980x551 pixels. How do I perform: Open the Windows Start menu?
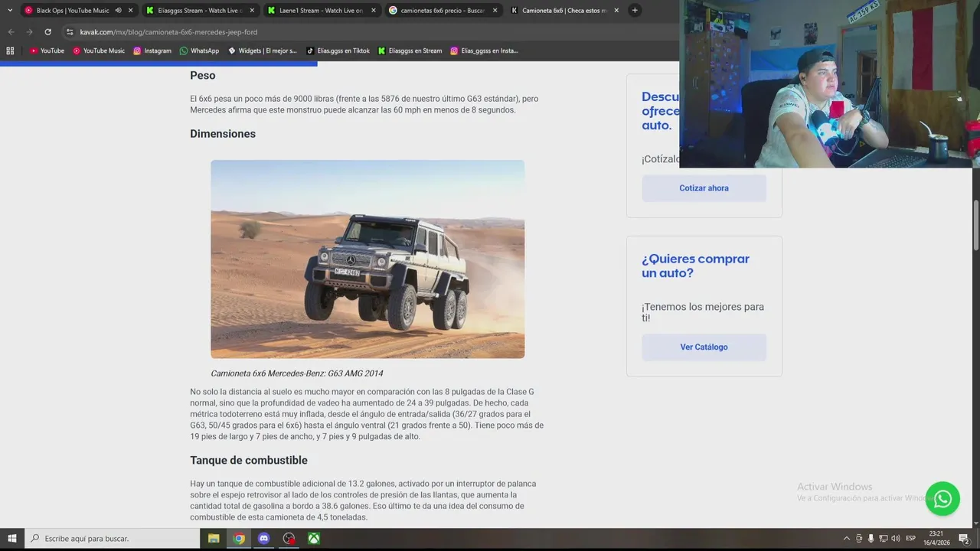[x=12, y=539]
